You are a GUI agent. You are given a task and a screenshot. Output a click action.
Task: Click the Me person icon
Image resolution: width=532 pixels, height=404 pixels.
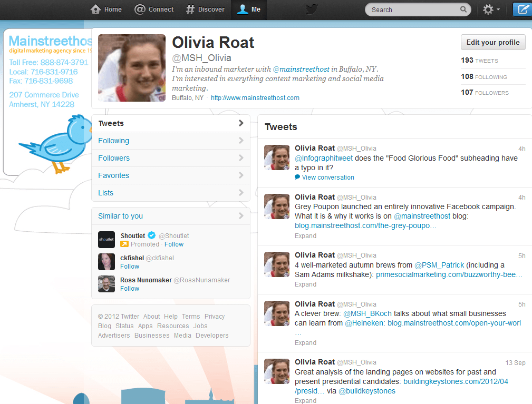coord(243,9)
